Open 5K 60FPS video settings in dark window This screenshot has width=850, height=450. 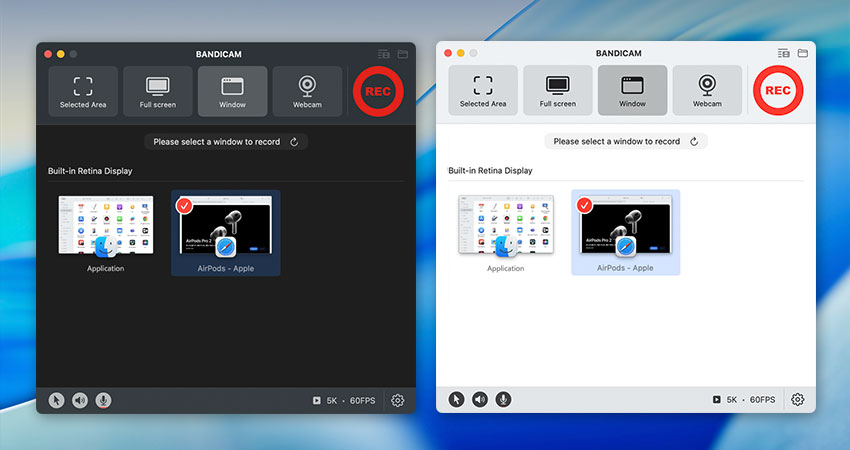coord(344,400)
